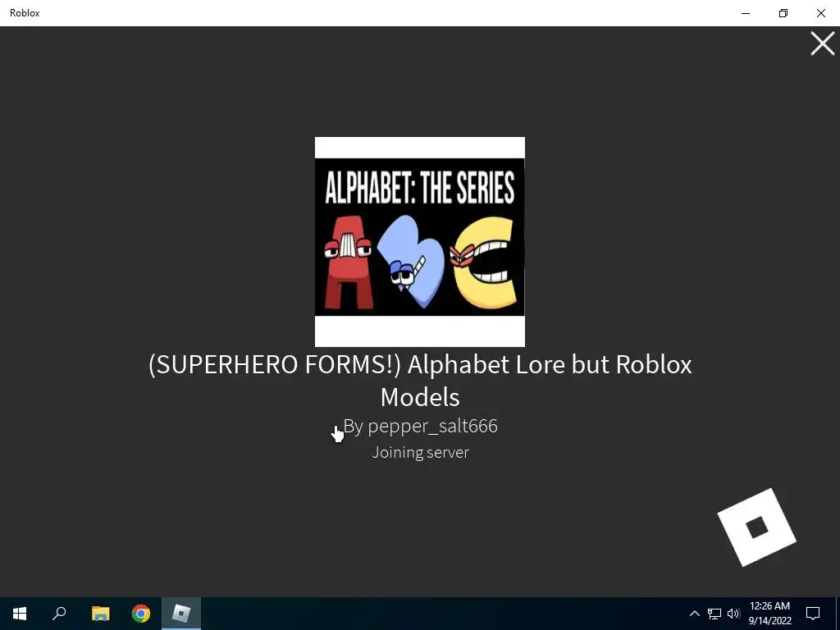
Task: Close the Roblox window from title bar
Action: [820, 13]
